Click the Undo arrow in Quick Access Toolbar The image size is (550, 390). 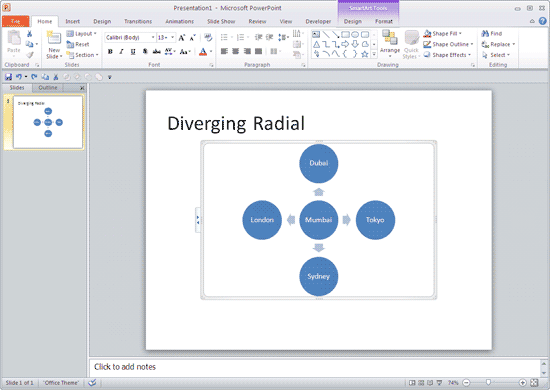pos(19,76)
